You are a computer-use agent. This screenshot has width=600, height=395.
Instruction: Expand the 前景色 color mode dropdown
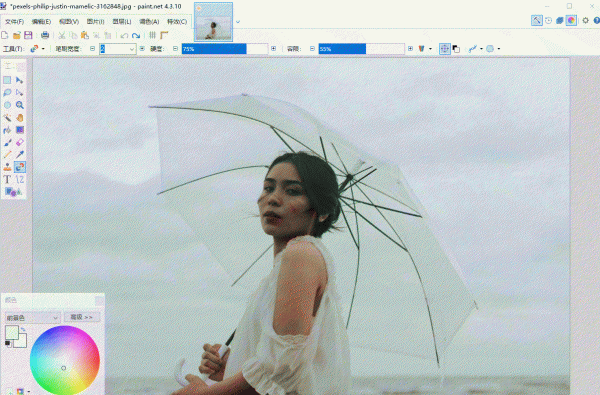point(32,318)
